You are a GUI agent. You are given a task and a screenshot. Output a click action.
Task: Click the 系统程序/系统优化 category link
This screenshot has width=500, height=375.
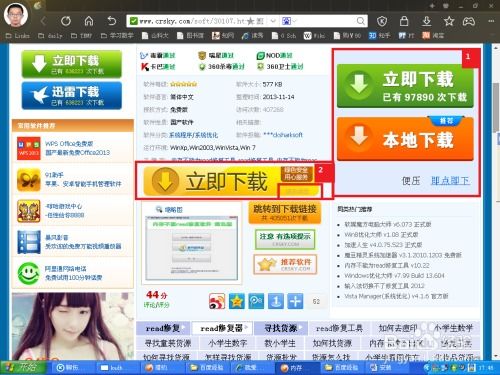pos(194,135)
